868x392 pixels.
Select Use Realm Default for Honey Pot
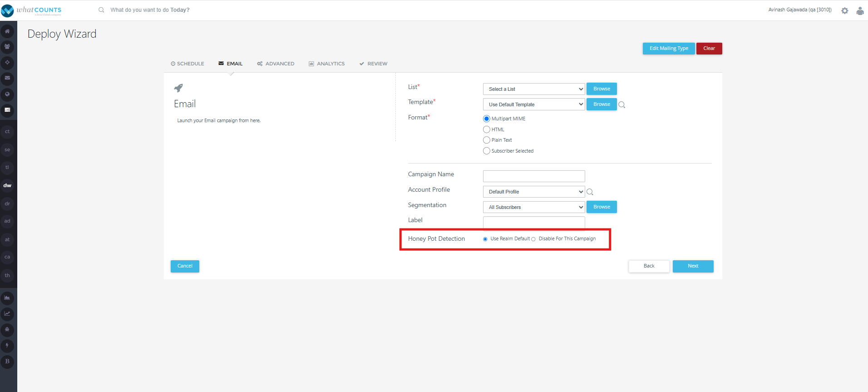[485, 239]
